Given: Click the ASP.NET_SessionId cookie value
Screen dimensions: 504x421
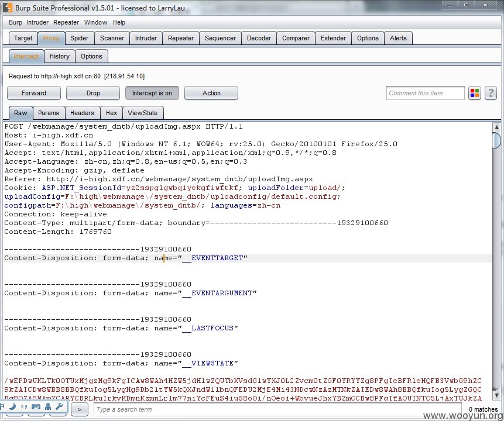Looking at the screenshot, I should 182,188.
